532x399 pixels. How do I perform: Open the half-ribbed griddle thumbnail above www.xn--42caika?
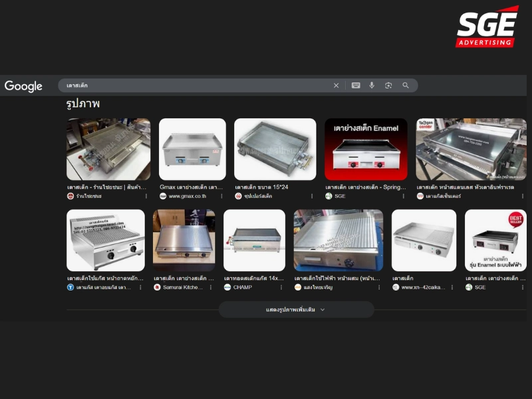click(x=424, y=240)
